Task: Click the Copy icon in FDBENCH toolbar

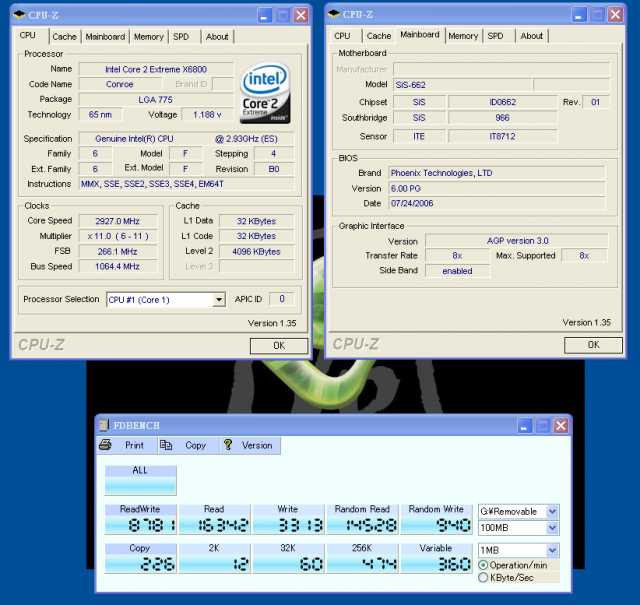Action: pos(166,445)
